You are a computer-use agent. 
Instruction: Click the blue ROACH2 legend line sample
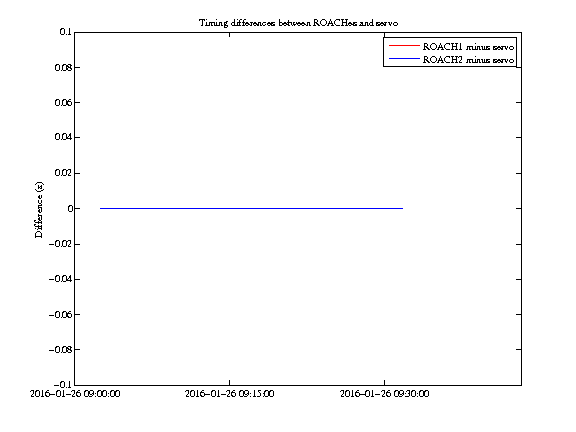point(404,59)
